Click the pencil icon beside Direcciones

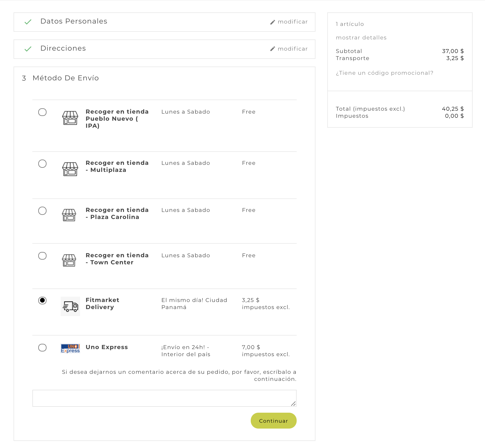tap(273, 49)
